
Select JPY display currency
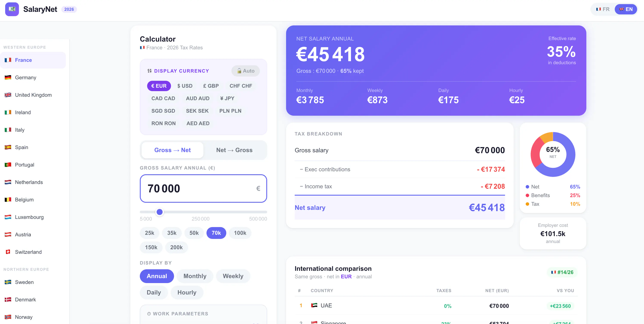[227, 98]
